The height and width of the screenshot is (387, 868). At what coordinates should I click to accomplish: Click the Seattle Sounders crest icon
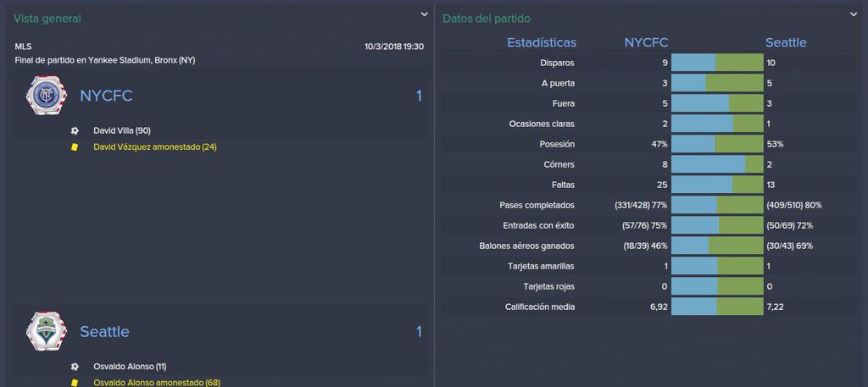[x=47, y=331]
